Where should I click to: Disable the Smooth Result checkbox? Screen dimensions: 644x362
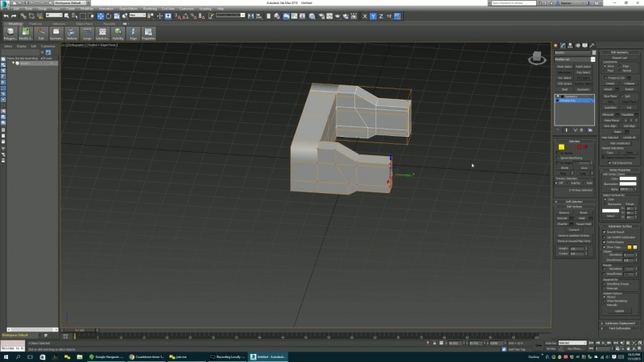pos(605,232)
